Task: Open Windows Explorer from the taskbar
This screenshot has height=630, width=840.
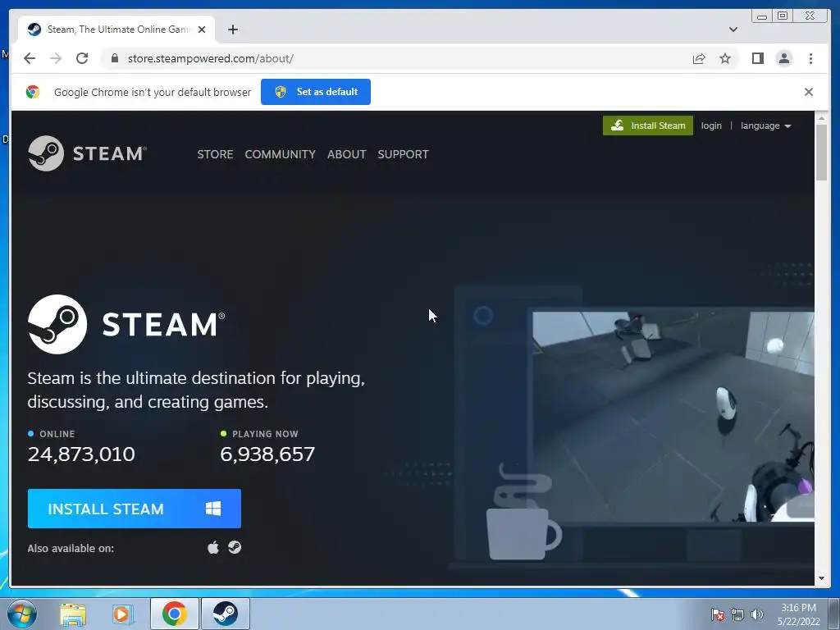Action: (73, 614)
